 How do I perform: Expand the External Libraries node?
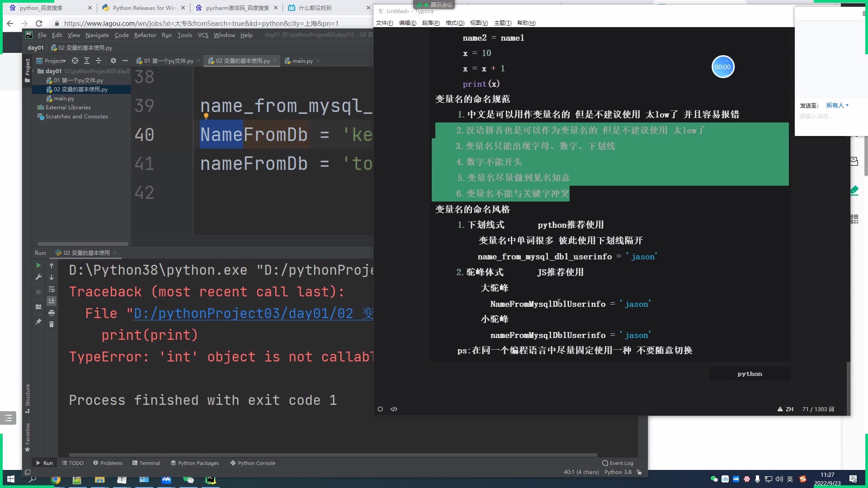coord(67,107)
